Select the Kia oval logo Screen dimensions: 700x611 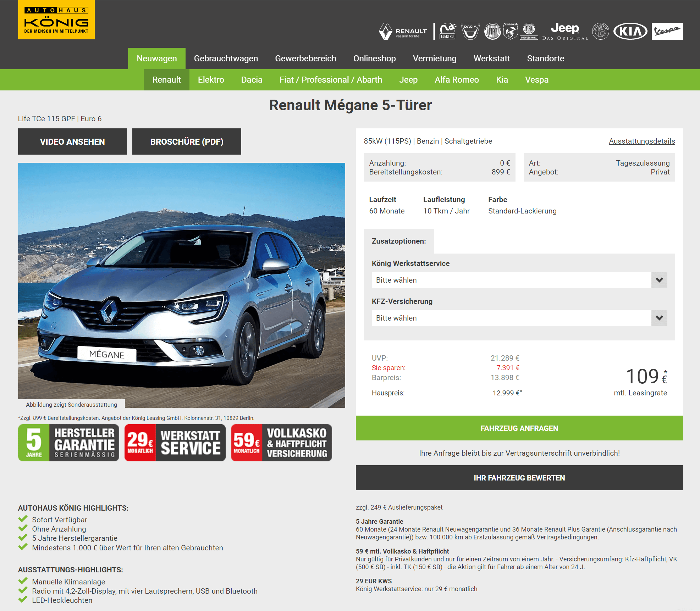click(630, 31)
